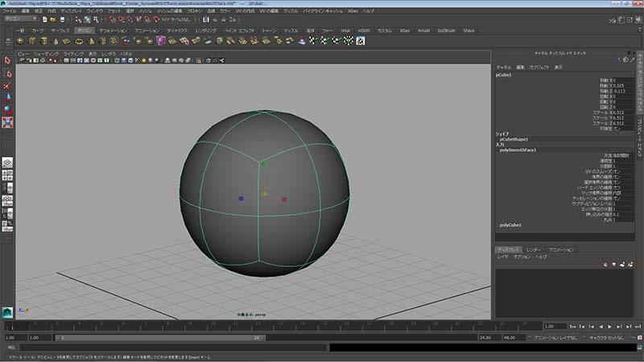Activate the Scale tool in toolbox
This screenshot has width=644, height=362.
[7, 122]
